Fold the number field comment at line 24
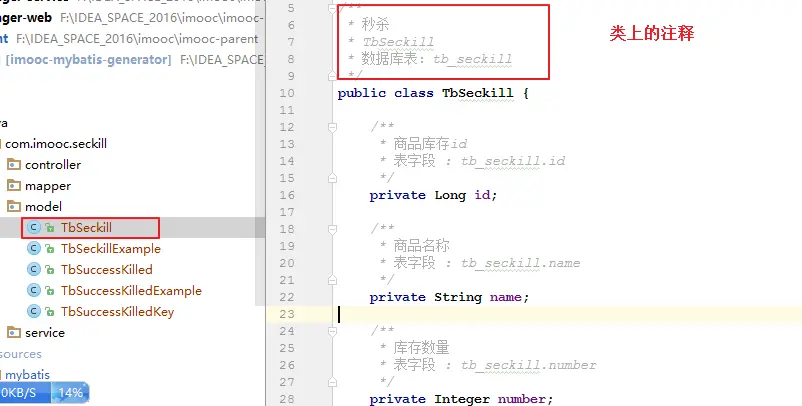 coord(332,331)
